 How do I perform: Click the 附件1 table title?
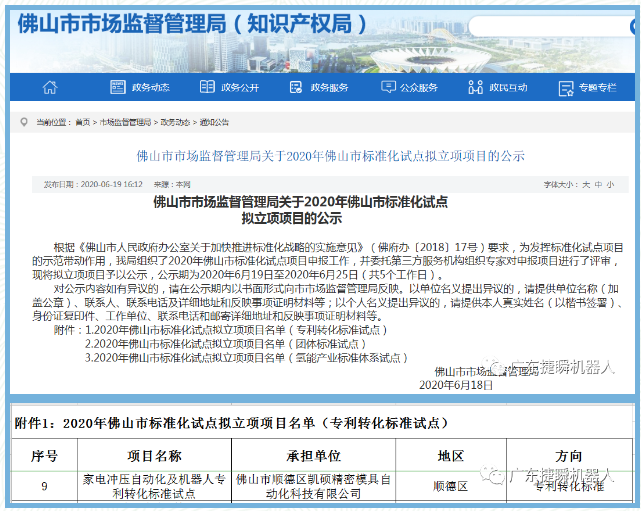pos(231,423)
